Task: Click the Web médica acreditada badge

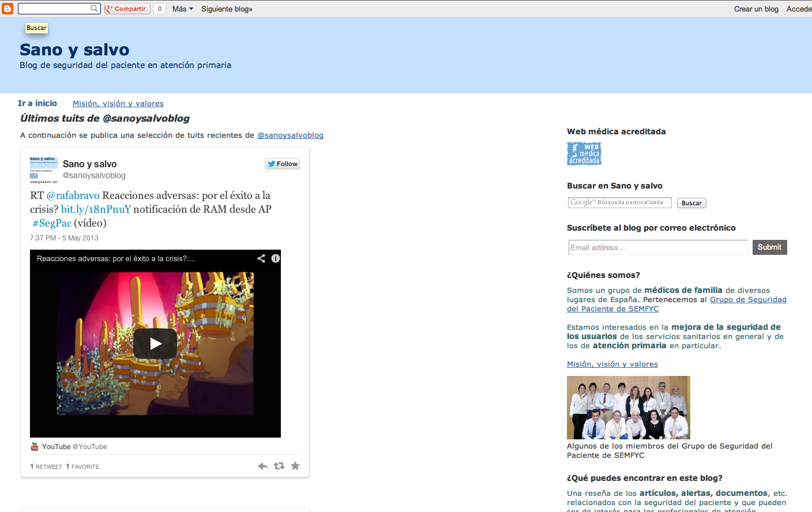Action: click(x=584, y=154)
